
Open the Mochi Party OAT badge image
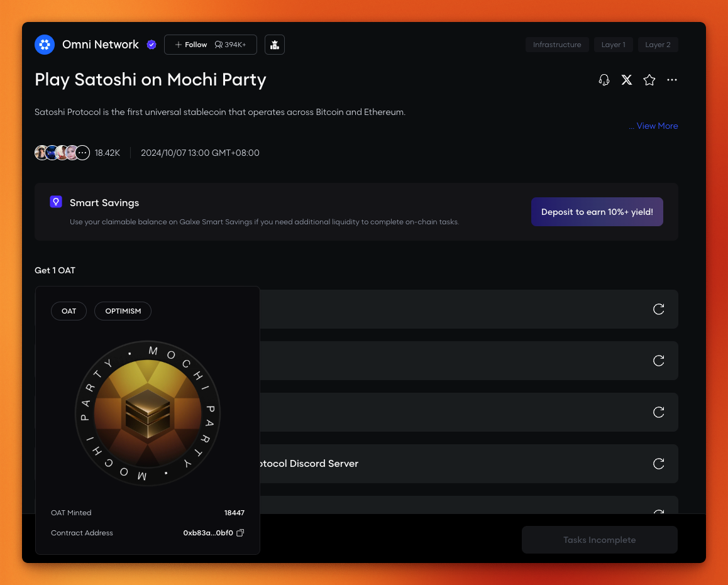click(x=148, y=413)
